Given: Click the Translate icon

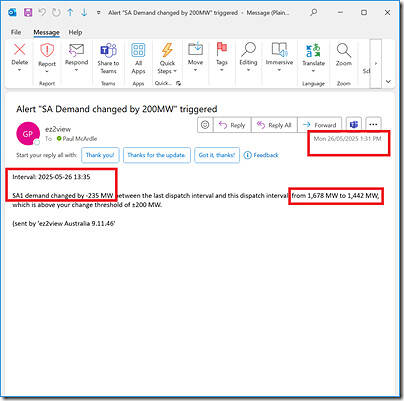Looking at the screenshot, I should (x=313, y=50).
